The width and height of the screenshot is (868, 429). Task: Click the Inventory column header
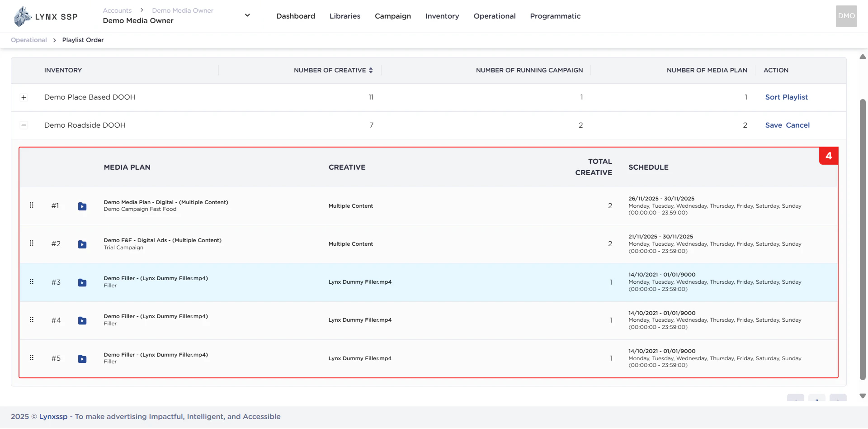coord(63,70)
